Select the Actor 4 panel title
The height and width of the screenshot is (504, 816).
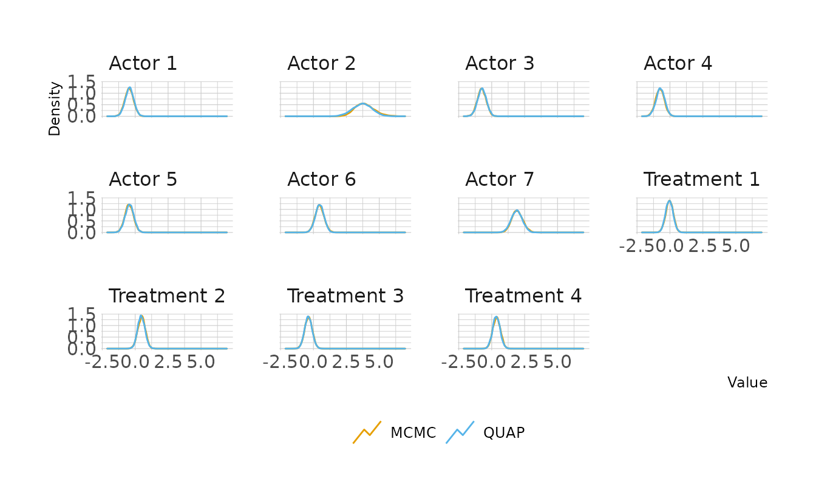(x=678, y=63)
